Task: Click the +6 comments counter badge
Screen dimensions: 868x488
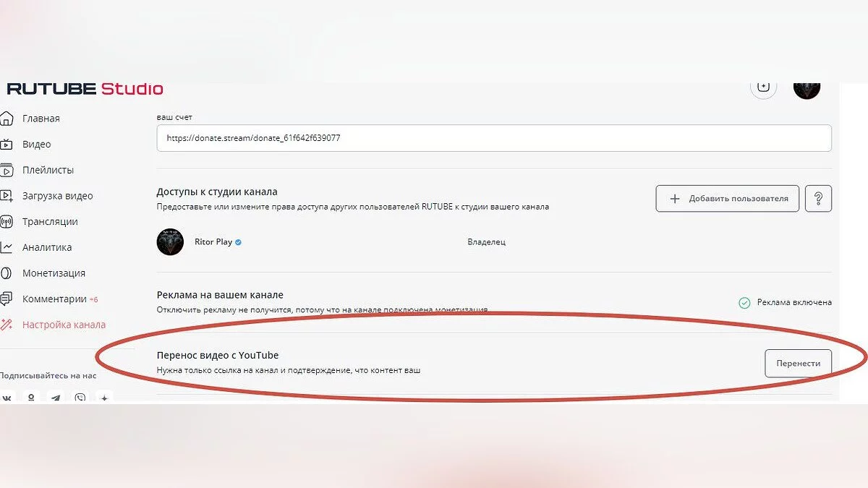Action: [94, 299]
